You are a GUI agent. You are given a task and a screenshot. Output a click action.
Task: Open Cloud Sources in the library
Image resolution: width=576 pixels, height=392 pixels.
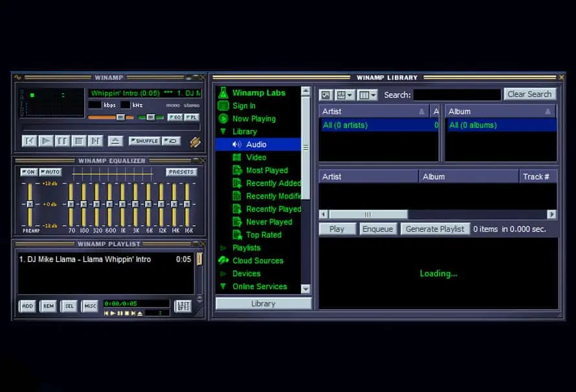pos(258,261)
